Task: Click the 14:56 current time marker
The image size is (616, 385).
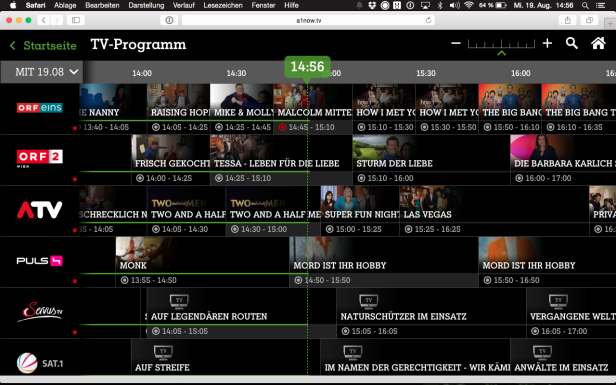Action: click(307, 67)
